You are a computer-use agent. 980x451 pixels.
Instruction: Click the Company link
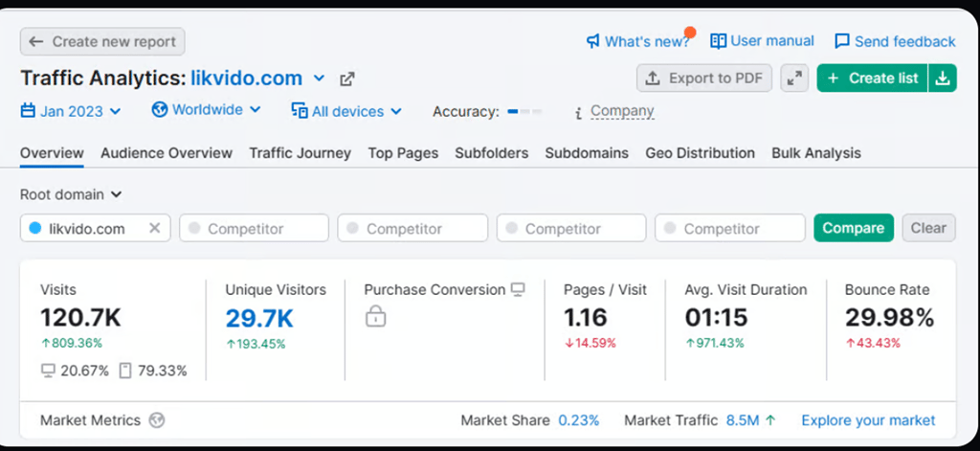tap(622, 111)
